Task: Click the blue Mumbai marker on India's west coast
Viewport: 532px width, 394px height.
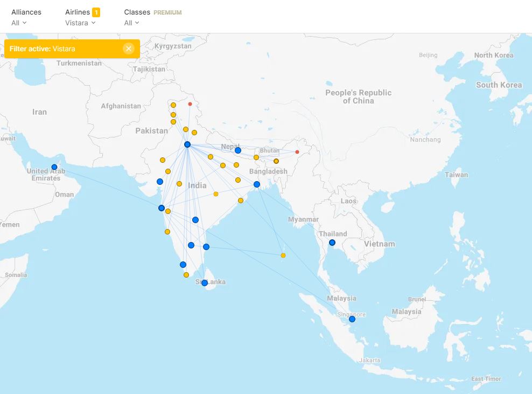Action: pos(160,208)
